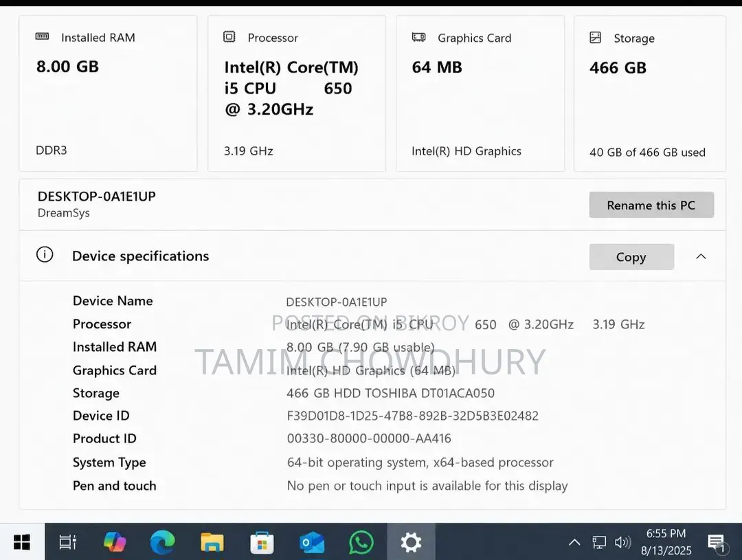
Task: Click 8.00 GB (7.90 GB usable)
Action: click(361, 348)
